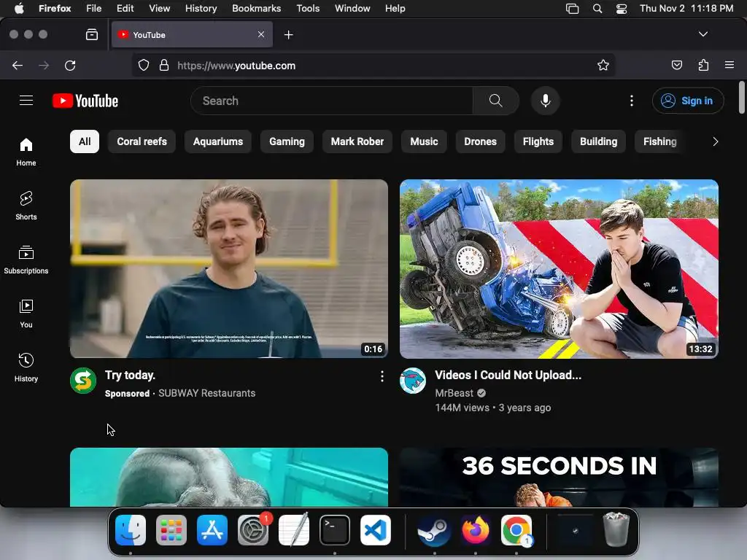
Task: Save page to Pocket
Action: 676,65
